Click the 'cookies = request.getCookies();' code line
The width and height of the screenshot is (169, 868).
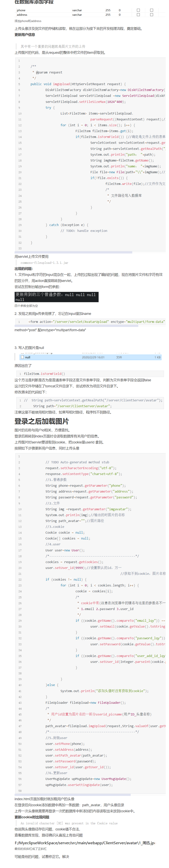pos(74,562)
